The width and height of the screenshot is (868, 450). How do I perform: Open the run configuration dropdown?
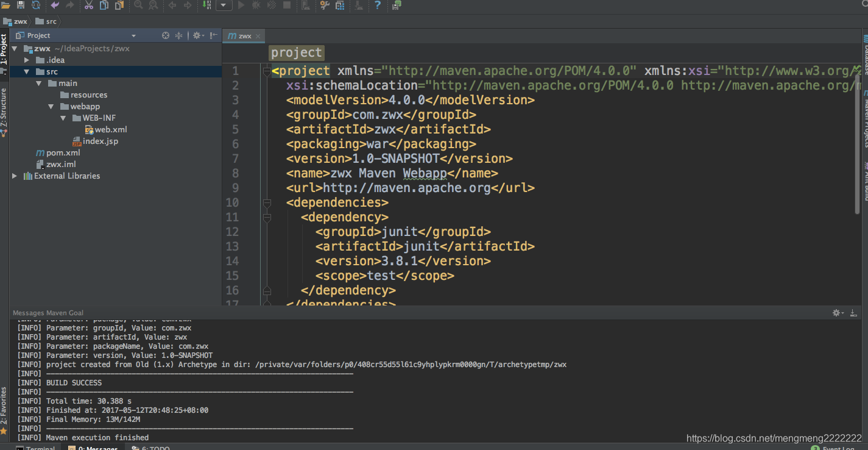(224, 5)
